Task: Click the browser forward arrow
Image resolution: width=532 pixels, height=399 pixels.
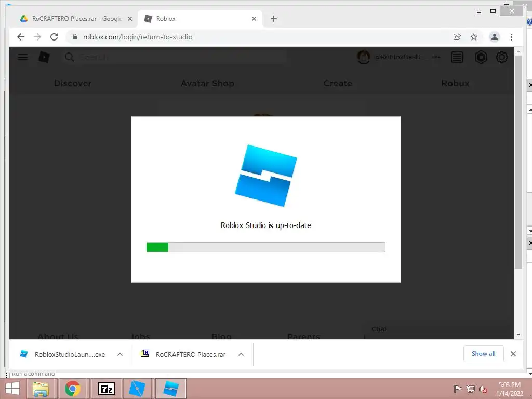Action: coord(37,37)
